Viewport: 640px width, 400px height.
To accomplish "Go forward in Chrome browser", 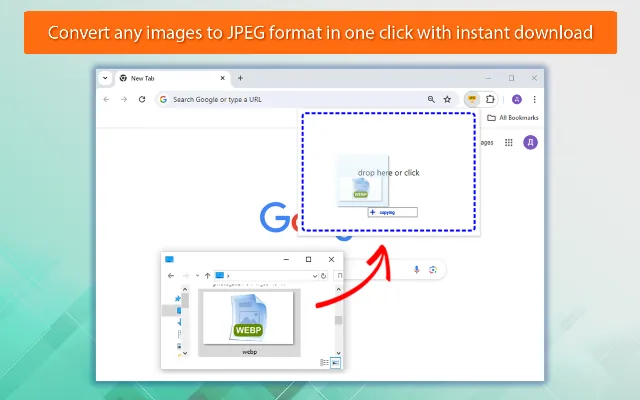I will click(x=124, y=99).
